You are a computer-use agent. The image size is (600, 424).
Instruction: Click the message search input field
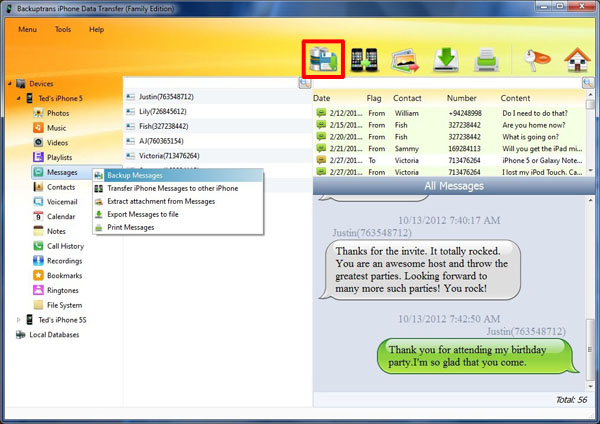pos(447,83)
